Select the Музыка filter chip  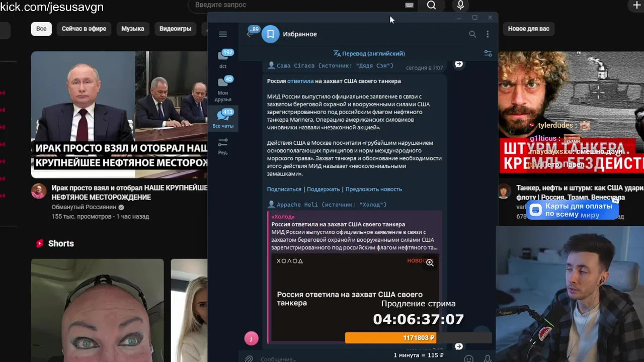pos(133,29)
